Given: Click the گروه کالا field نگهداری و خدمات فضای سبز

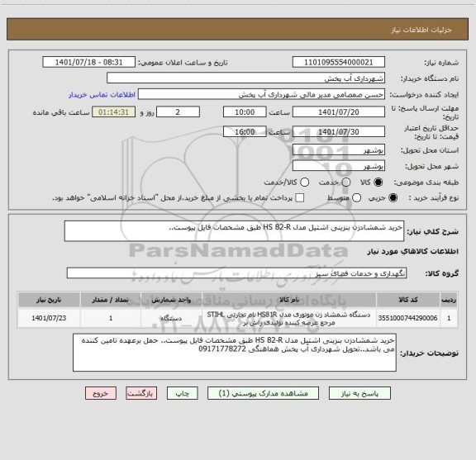Looking at the screenshot, I should point(236,273).
